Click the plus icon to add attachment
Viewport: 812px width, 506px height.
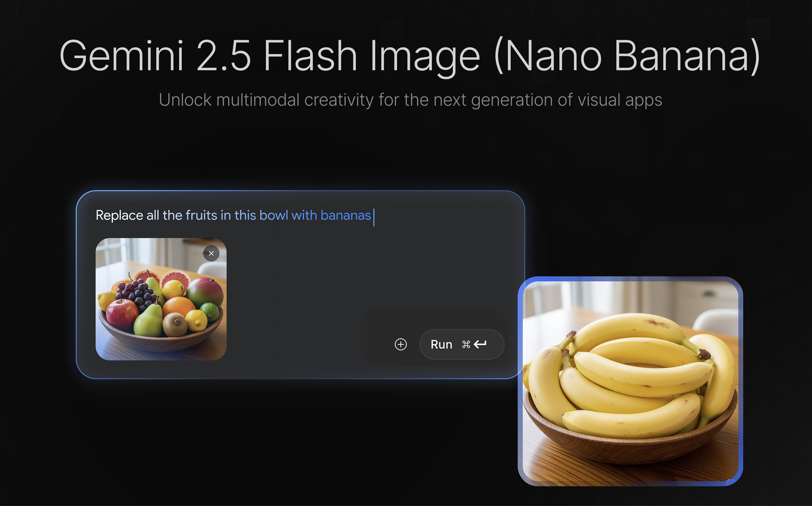401,344
